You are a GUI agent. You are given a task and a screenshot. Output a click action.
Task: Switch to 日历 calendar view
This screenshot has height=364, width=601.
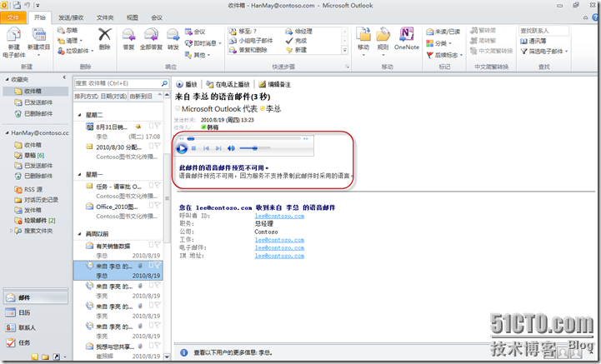click(36, 312)
